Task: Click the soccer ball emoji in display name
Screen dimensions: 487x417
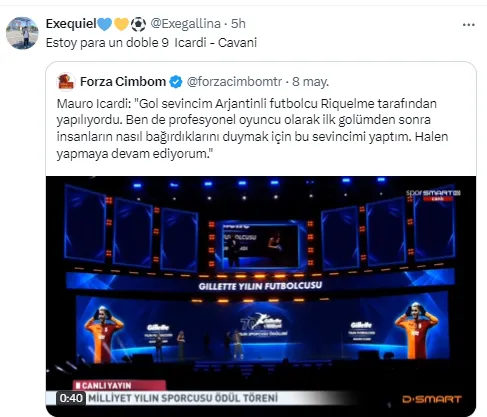Action: click(138, 24)
